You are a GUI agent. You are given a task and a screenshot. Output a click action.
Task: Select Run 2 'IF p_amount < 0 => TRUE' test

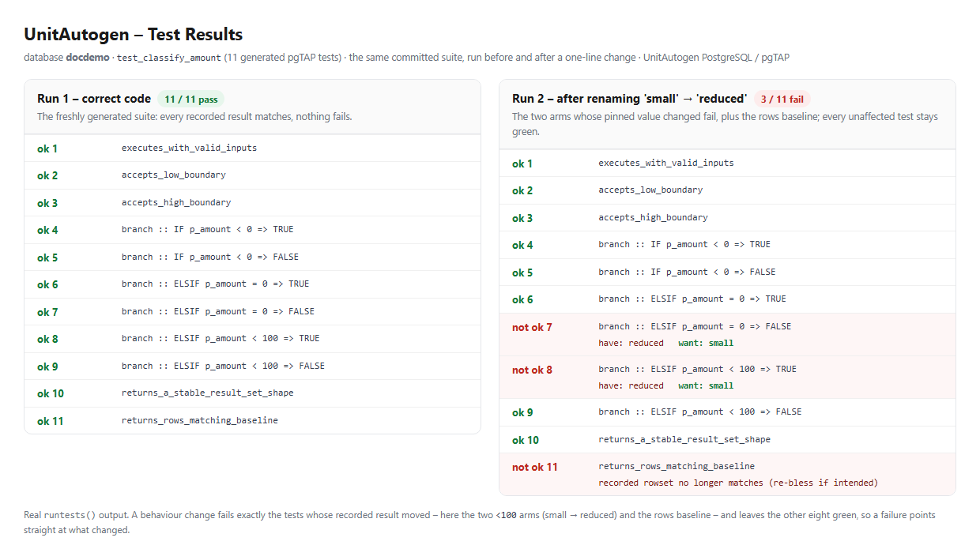click(684, 244)
